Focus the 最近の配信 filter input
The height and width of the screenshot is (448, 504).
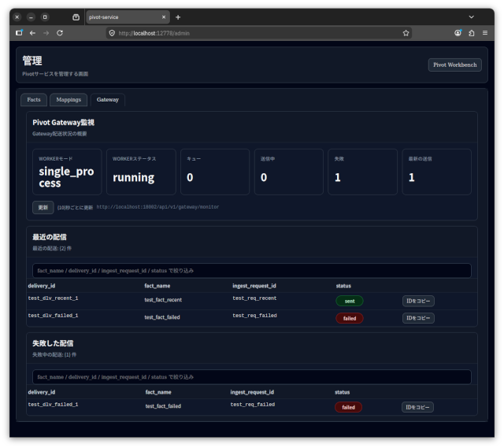tap(252, 271)
